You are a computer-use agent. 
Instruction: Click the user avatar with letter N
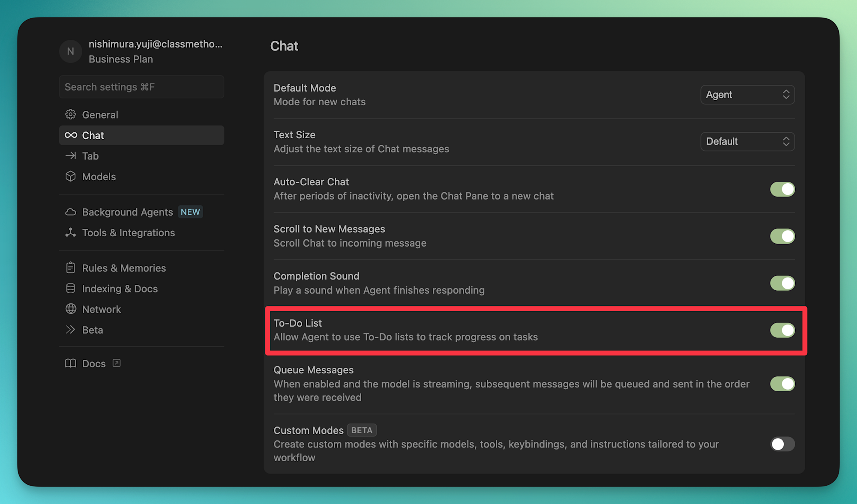[x=71, y=51]
